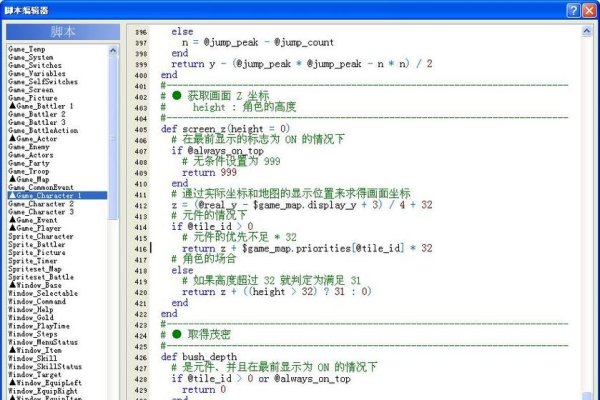
Task: Select Game_Enemy script
Action: pyautogui.click(x=29, y=147)
